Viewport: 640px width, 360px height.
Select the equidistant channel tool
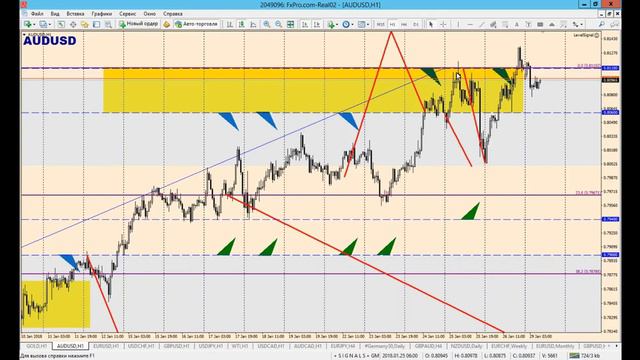pos(493,24)
